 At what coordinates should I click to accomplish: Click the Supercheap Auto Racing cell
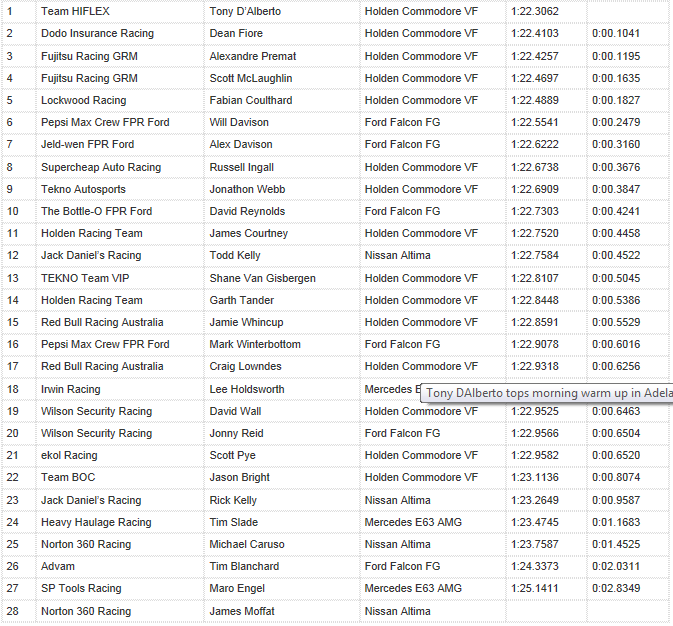101,167
